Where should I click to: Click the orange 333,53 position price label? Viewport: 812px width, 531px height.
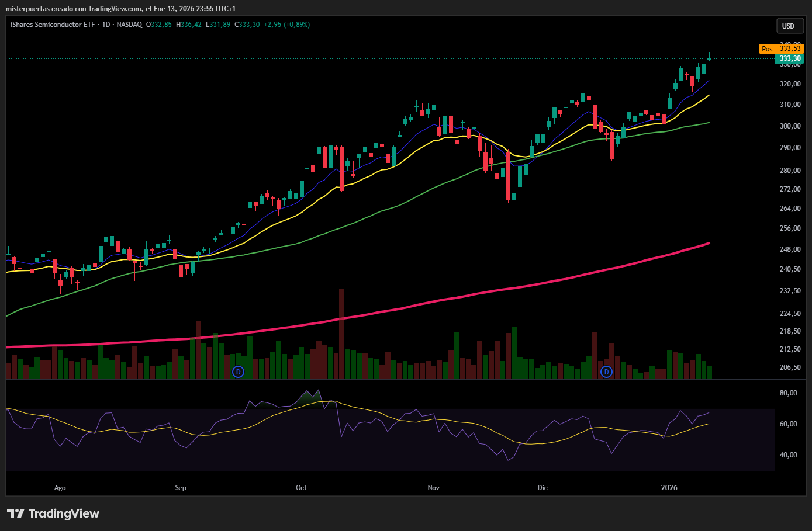click(790, 49)
